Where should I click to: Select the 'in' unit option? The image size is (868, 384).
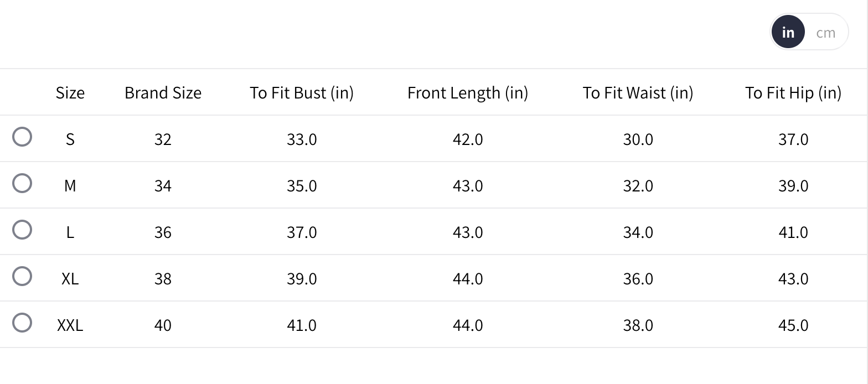(788, 33)
